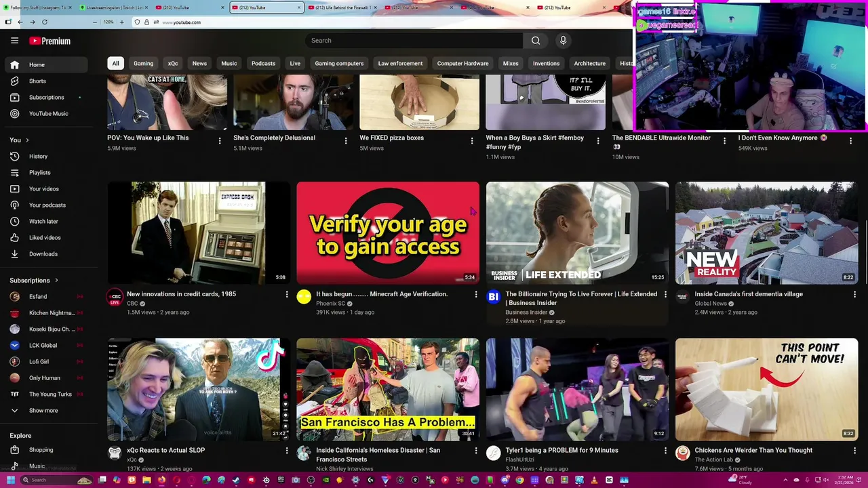Open Shorts from the sidebar
The image size is (868, 488).
tap(45, 81)
